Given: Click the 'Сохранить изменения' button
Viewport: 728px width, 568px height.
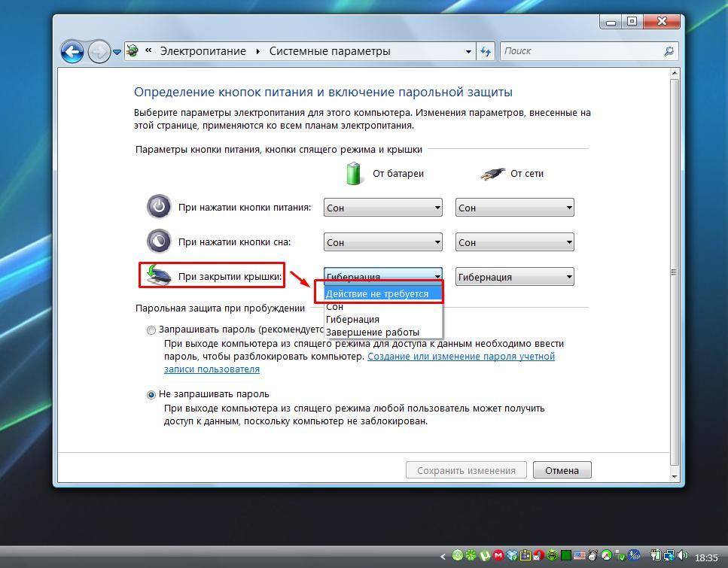Looking at the screenshot, I should pos(466,470).
